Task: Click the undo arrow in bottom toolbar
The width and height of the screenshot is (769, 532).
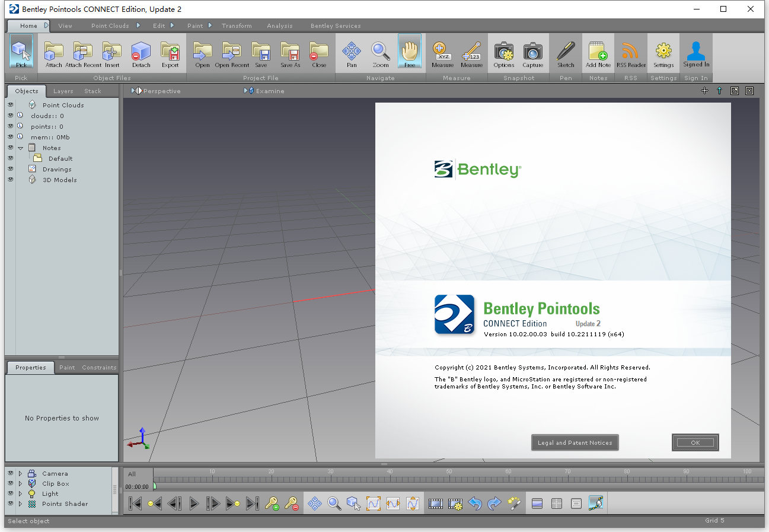Action: tap(475, 504)
